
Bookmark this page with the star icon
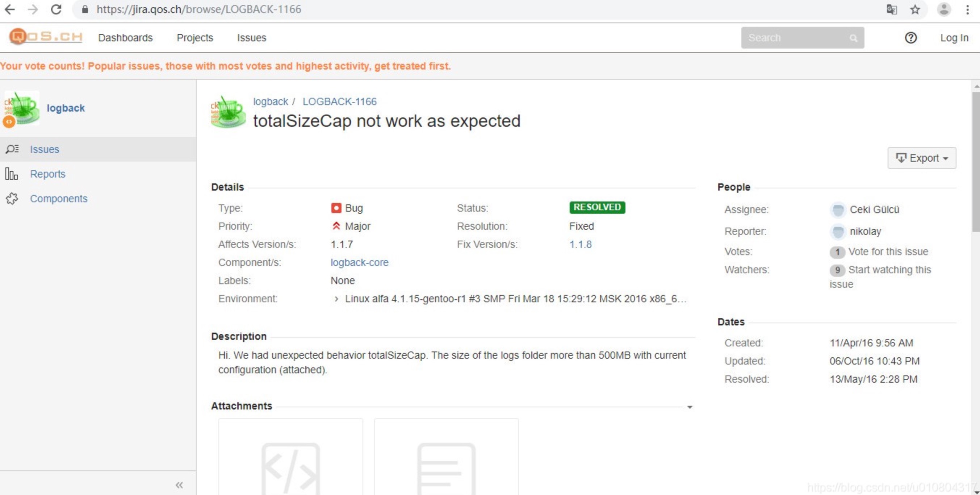pyautogui.click(x=915, y=9)
